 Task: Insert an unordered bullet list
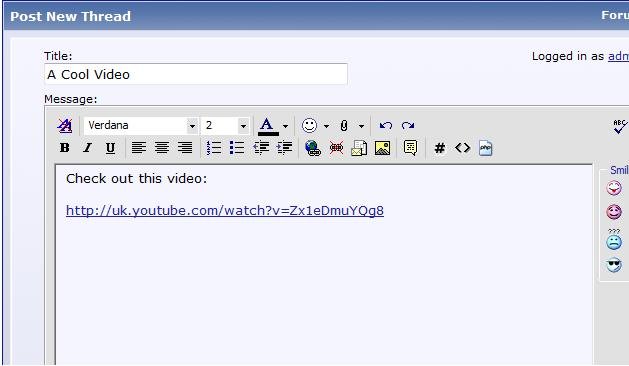click(x=237, y=148)
